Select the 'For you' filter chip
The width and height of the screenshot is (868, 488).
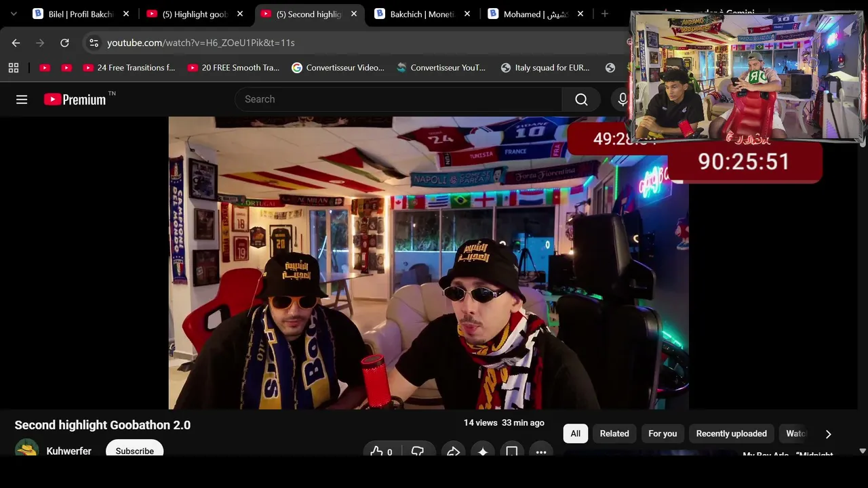tap(663, 434)
